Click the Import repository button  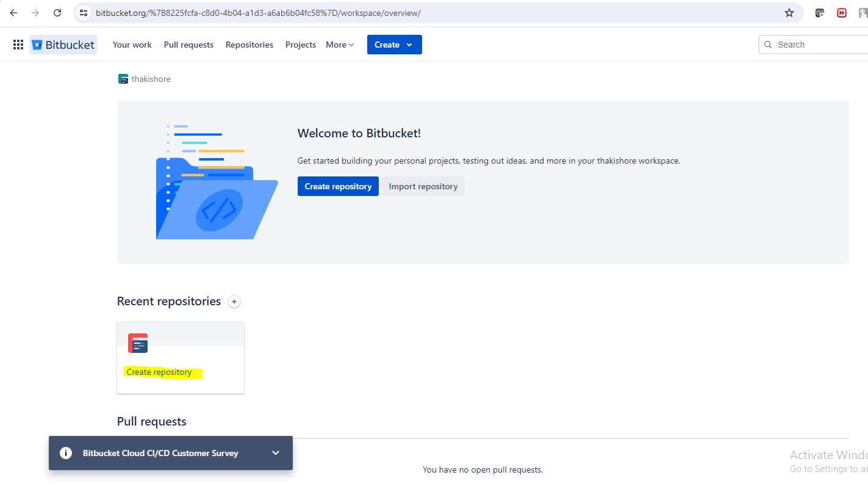pyautogui.click(x=423, y=186)
